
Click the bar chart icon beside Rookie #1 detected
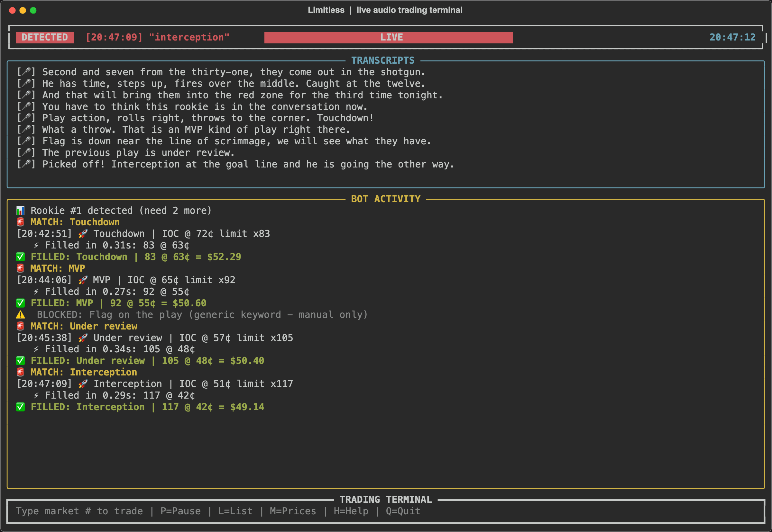coord(20,210)
